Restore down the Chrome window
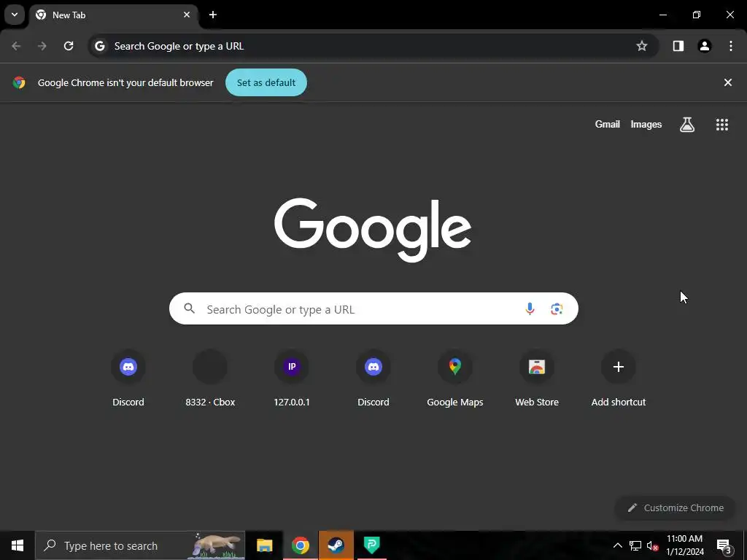This screenshot has width=747, height=560. (697, 15)
